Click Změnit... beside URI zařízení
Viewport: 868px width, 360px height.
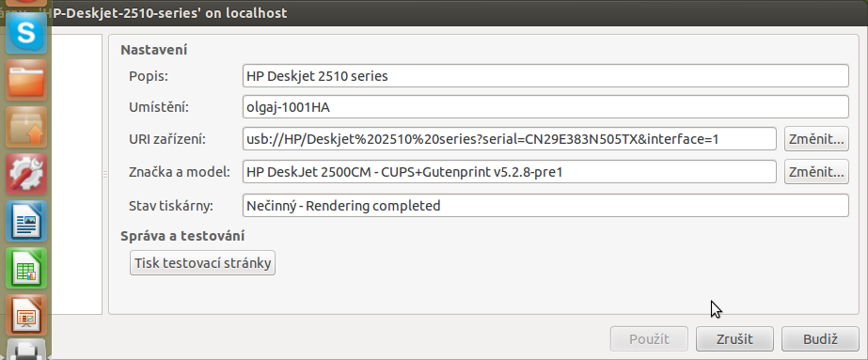click(x=816, y=139)
